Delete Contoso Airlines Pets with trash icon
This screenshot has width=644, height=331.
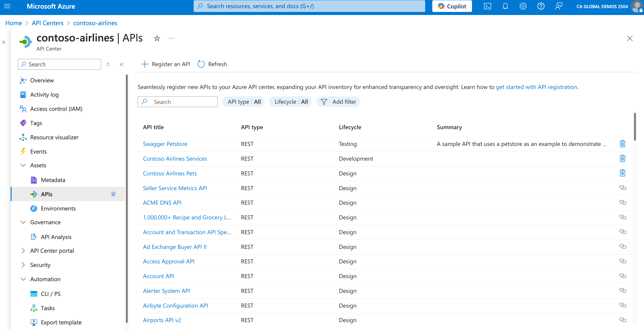(622, 173)
